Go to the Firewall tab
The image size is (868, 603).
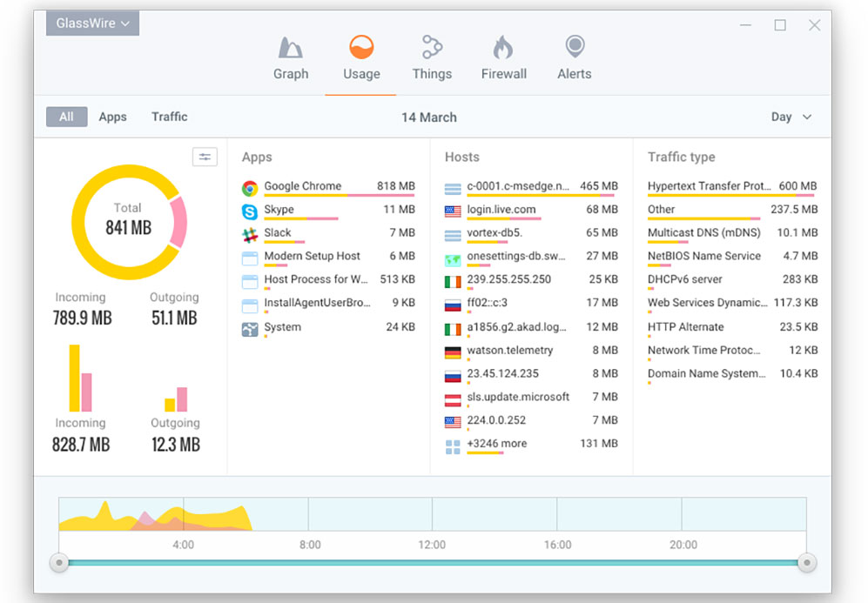(504, 58)
